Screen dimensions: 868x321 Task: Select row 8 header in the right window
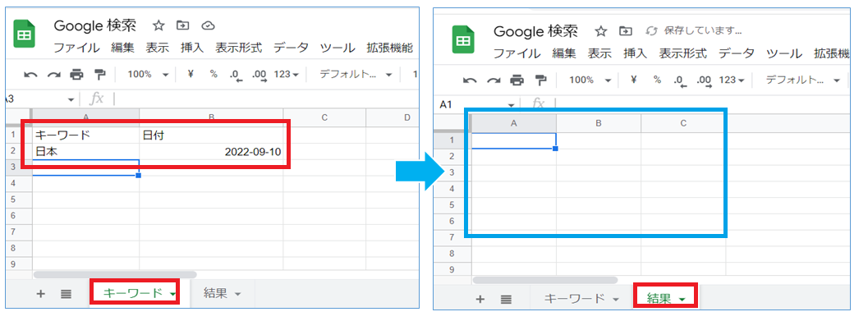click(x=452, y=254)
